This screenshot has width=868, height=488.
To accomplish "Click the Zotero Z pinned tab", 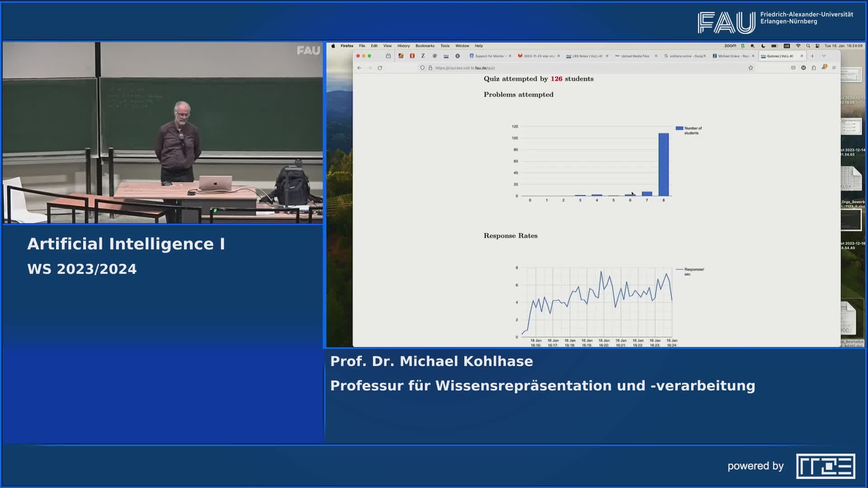I will [x=423, y=56].
